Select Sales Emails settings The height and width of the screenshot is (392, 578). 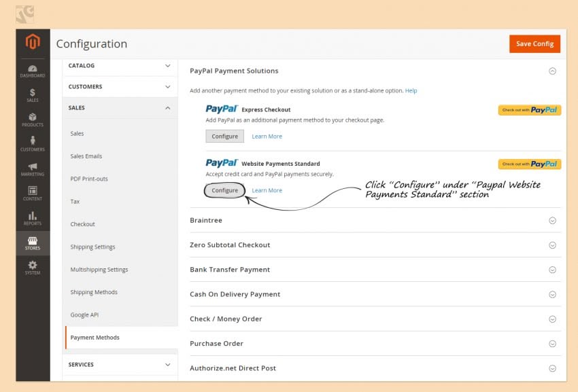pyautogui.click(x=86, y=156)
